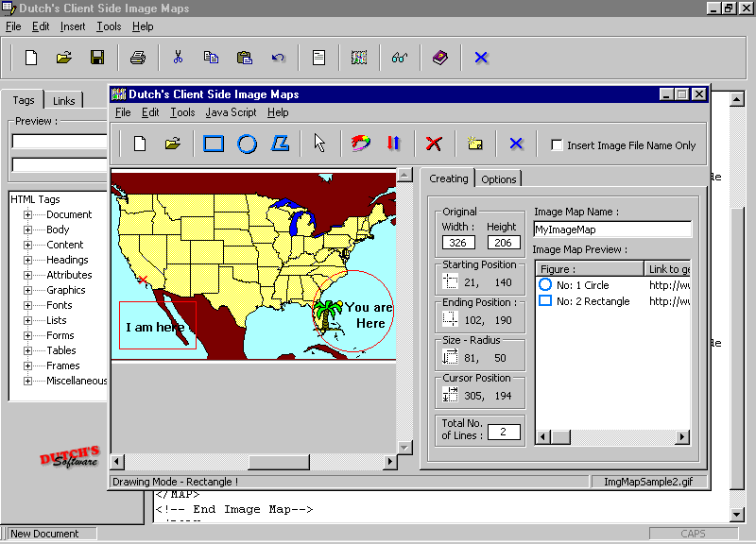Open image via folder icon in Image Maps window
756x544 pixels.
click(173, 144)
